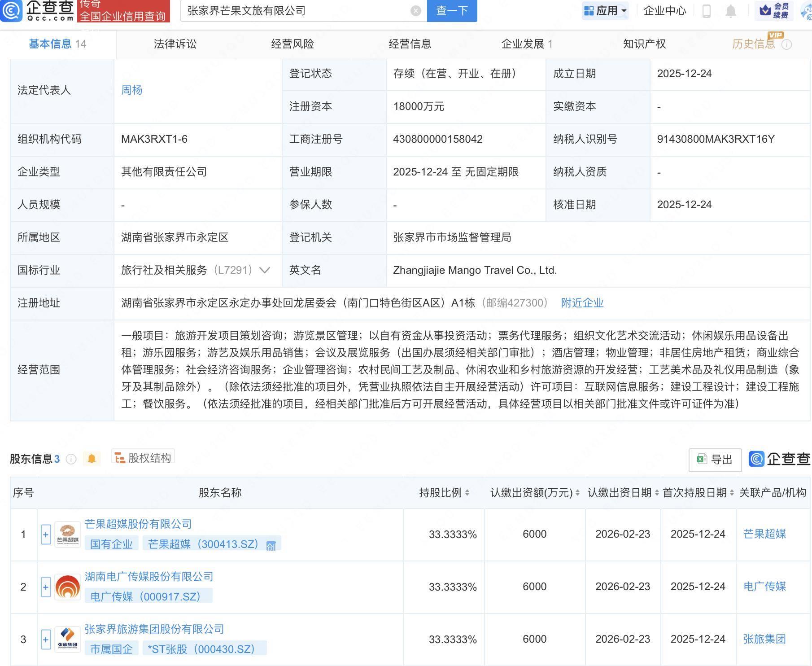Switch to the 知识产权 tab
Image resolution: width=812 pixels, height=666 pixels.
point(645,44)
